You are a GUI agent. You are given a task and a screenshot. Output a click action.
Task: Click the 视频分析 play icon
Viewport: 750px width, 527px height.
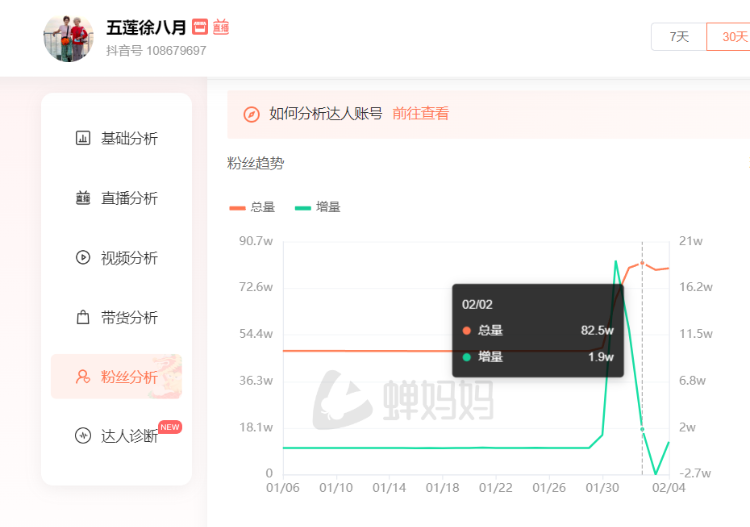[x=83, y=258]
